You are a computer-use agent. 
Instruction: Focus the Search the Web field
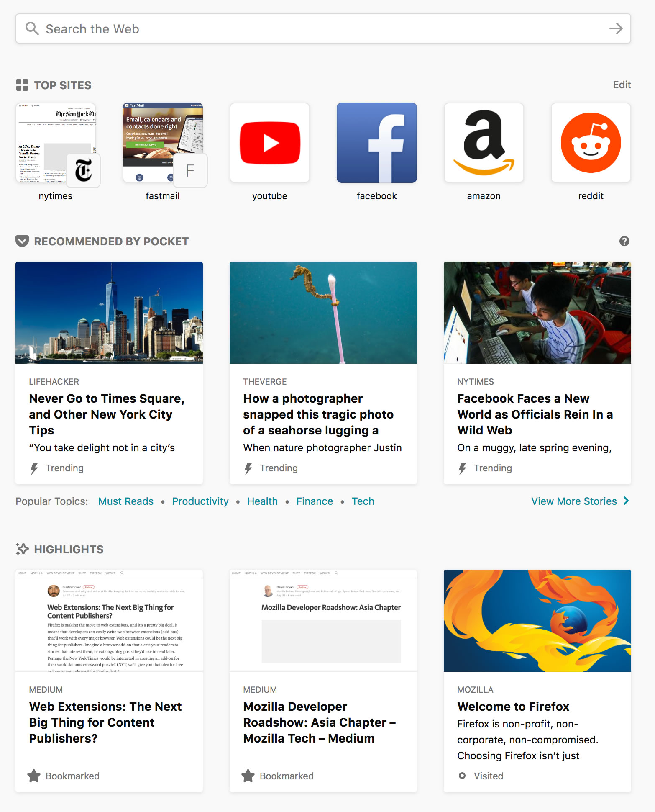(323, 29)
